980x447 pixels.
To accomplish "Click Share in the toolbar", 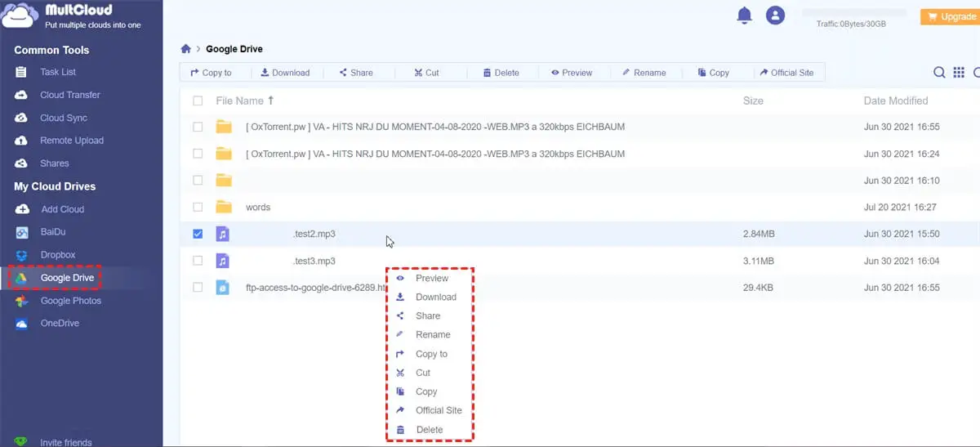I will click(356, 73).
